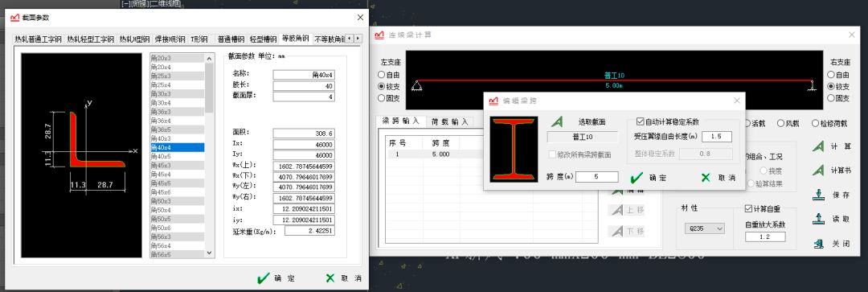Open the 普通槽钢 tab

click(x=231, y=39)
